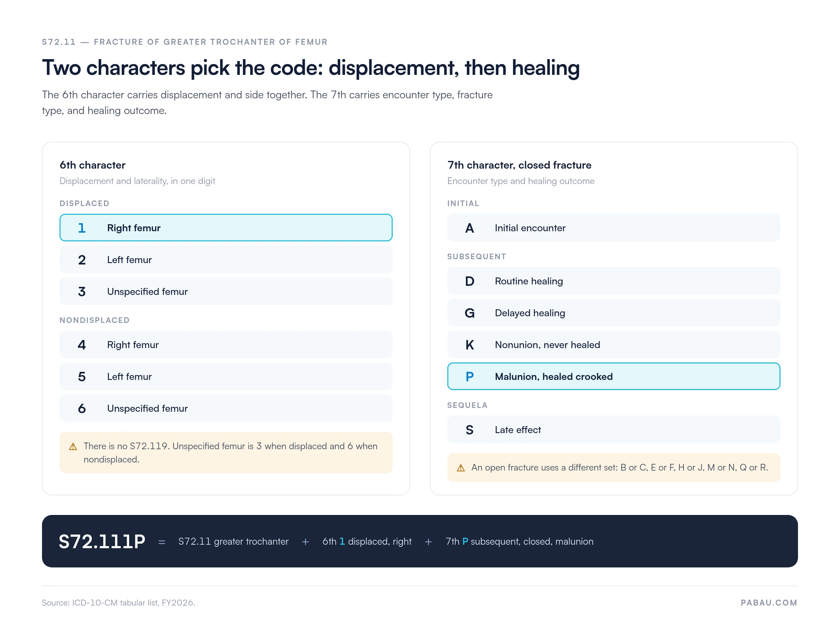The height and width of the screenshot is (643, 840).
Task: Choose nondisplaced Right femur option 4
Action: pyautogui.click(x=226, y=345)
